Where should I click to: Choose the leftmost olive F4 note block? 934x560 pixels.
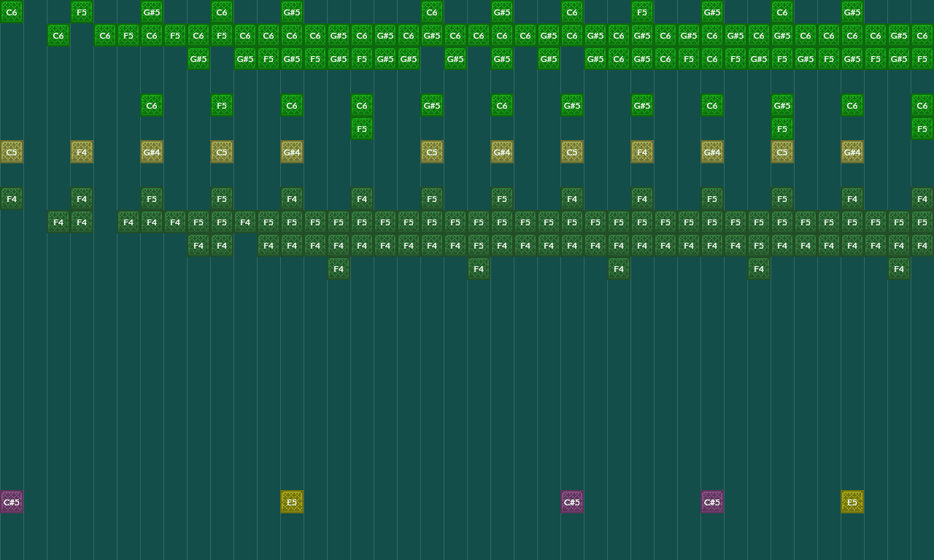tap(82, 152)
